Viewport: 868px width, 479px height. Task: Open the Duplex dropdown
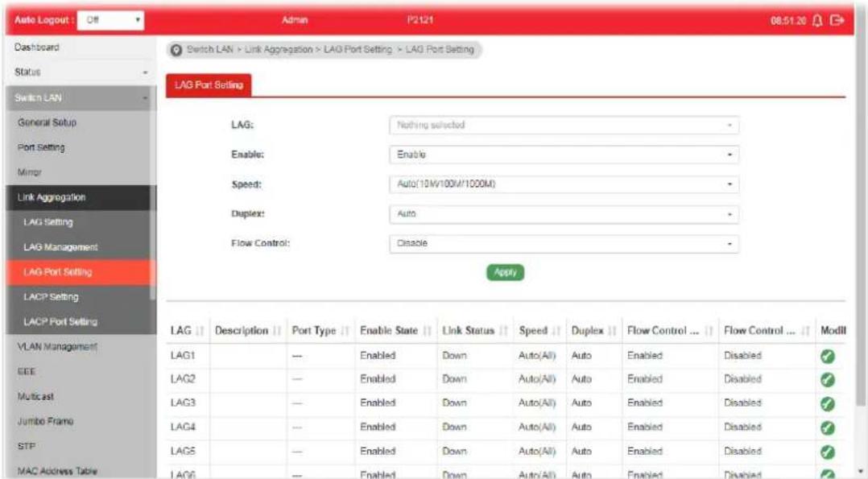[x=564, y=214]
